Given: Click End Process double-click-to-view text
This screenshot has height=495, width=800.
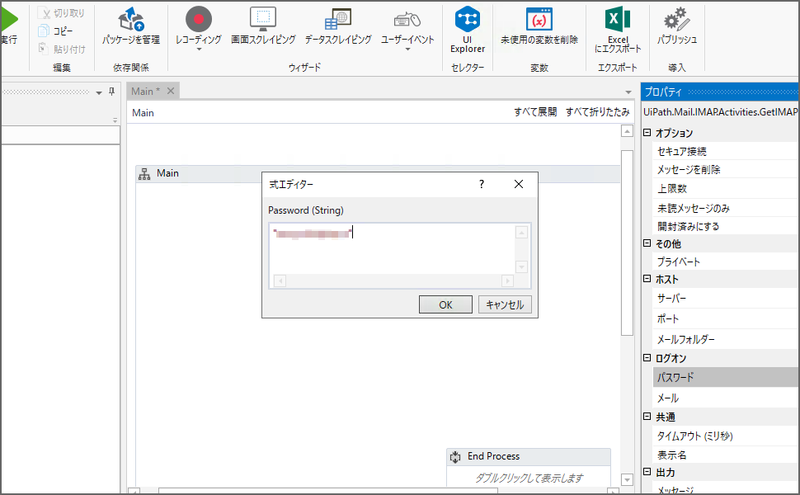Looking at the screenshot, I should (x=529, y=478).
